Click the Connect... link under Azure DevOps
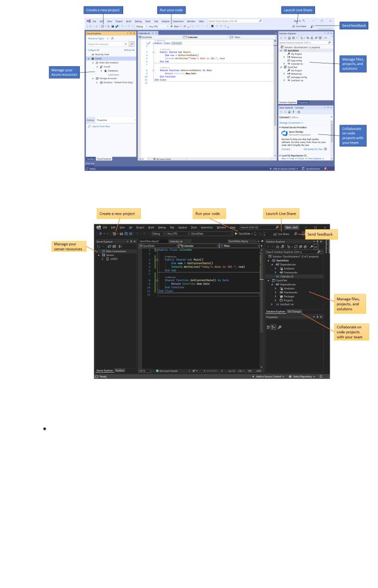 286,149
